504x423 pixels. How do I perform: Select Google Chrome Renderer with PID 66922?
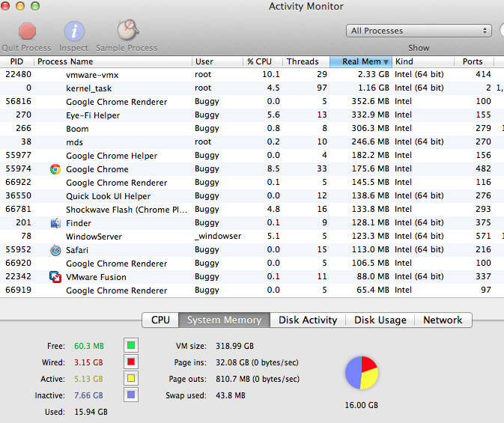[x=252, y=183]
